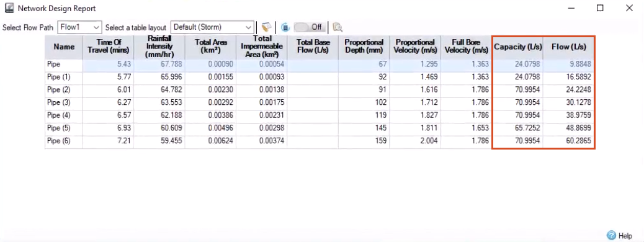The width and height of the screenshot is (644, 242).
Task: Click proportional depth cell 67
Action: point(364,65)
